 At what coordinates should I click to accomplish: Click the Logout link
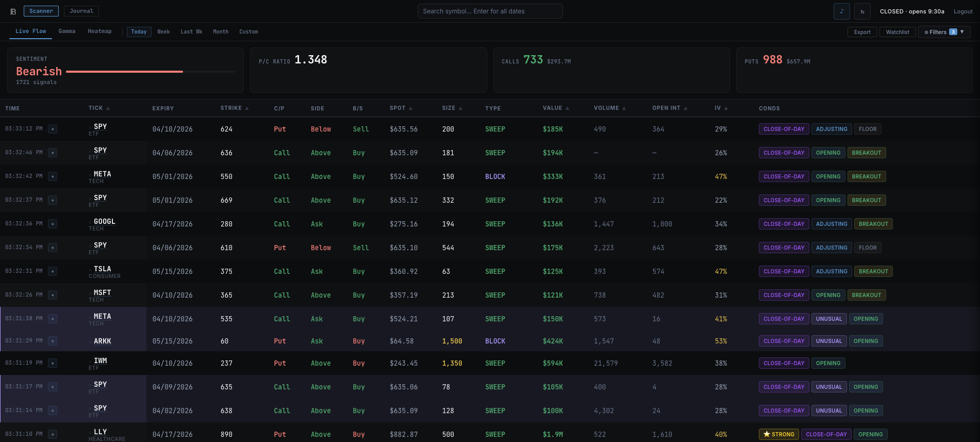tap(963, 11)
